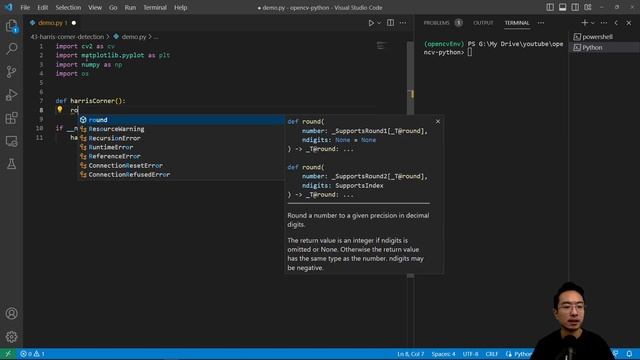Toggle the primary side bar layout
The width and height of the screenshot is (640, 360).
click(x=550, y=7)
